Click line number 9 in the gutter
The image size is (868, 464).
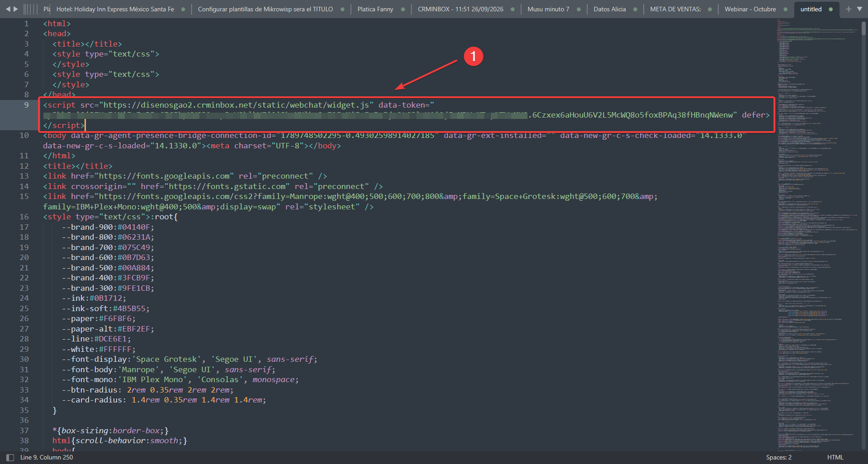[x=26, y=105]
